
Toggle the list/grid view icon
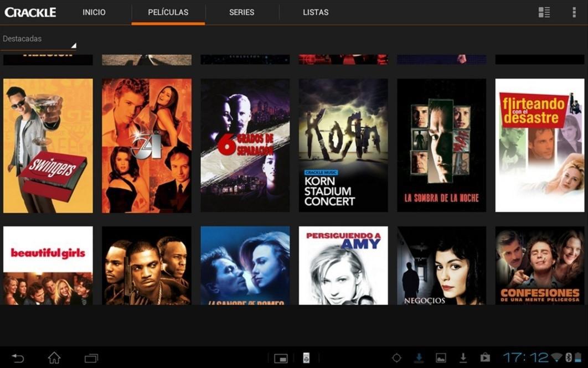pos(544,12)
